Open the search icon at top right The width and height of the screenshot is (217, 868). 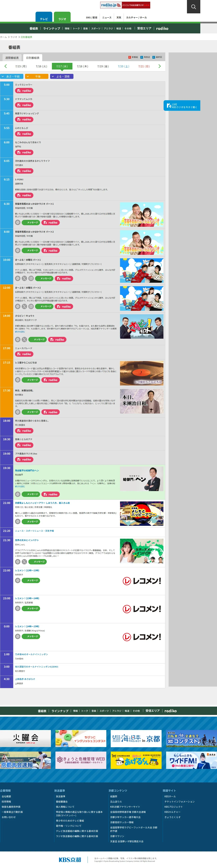[193, 7]
